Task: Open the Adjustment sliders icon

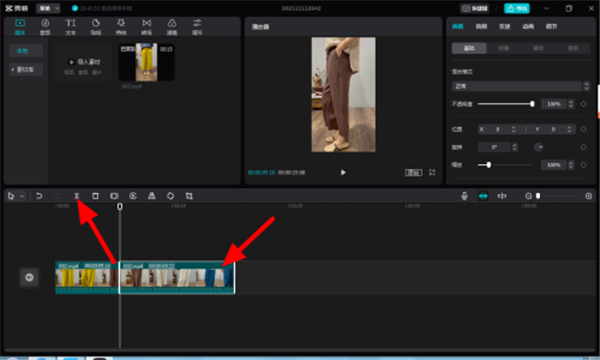Action: click(197, 23)
